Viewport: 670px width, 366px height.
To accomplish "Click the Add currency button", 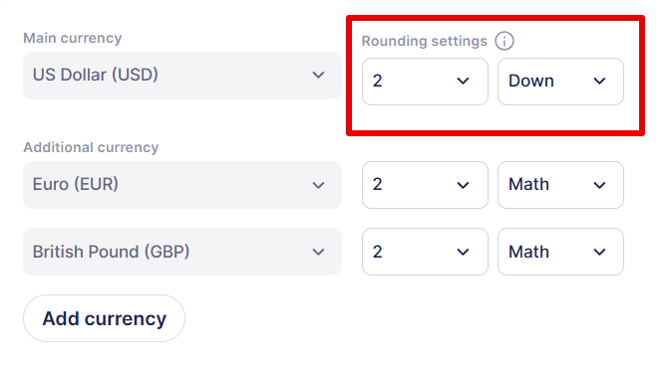I will [x=104, y=318].
